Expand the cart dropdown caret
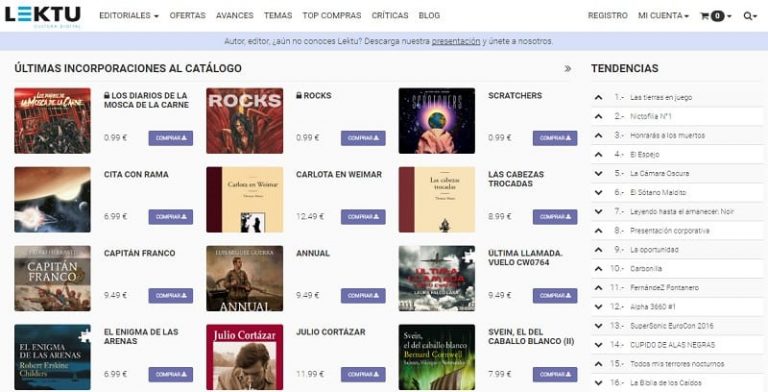 (729, 16)
